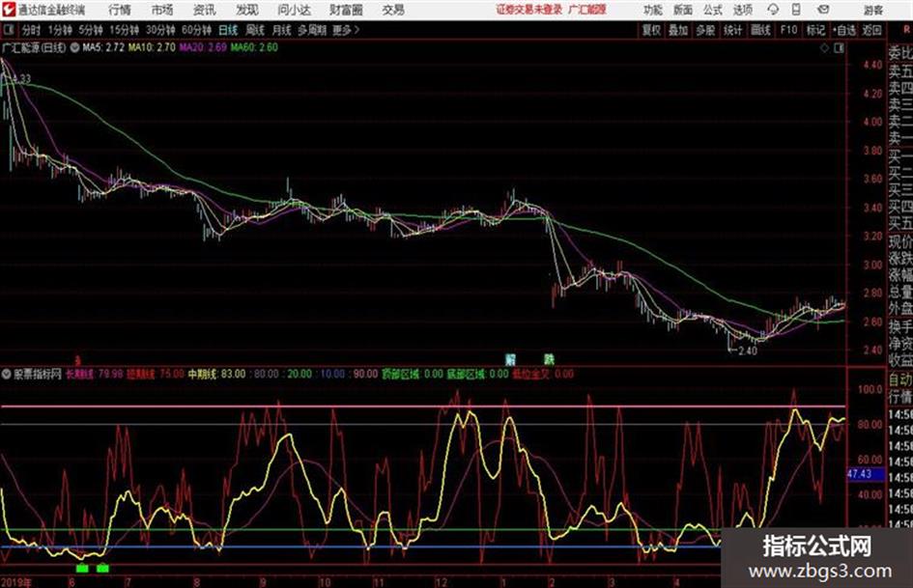
Task: Toggle the side panel icon at chart top right
Action: click(x=839, y=48)
